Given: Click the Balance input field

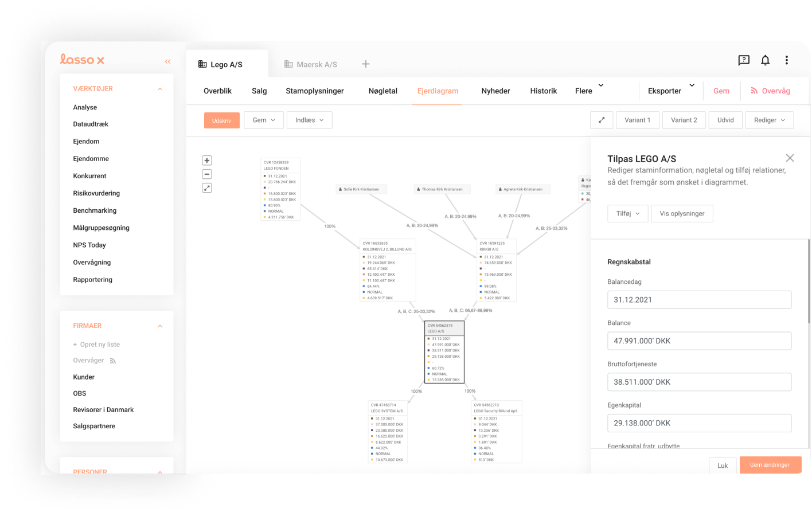Looking at the screenshot, I should (699, 341).
